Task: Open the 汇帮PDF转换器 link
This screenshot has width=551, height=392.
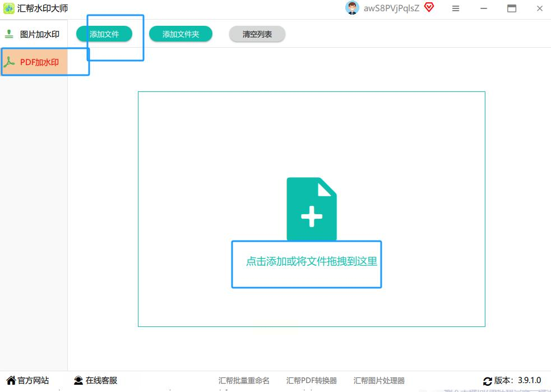Action: point(311,381)
